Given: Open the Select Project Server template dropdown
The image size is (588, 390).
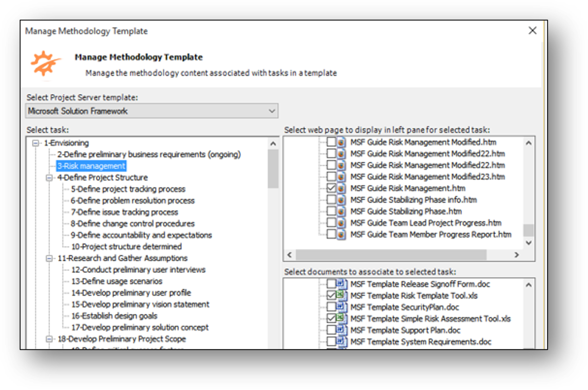Looking at the screenshot, I should click(x=152, y=111).
